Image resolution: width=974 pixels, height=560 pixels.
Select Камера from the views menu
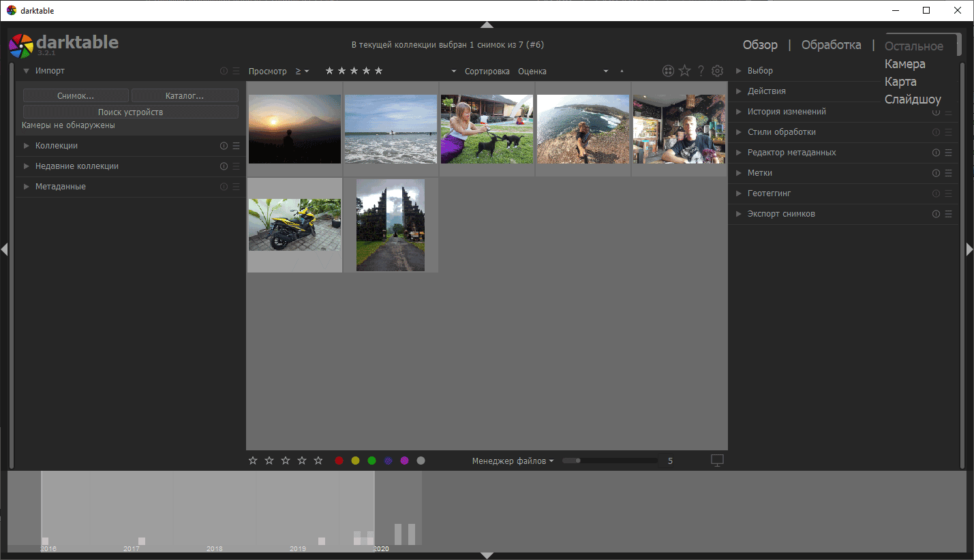click(904, 64)
